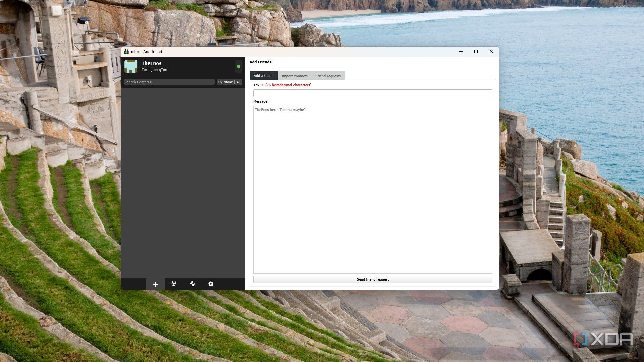Click the qTox lock icon in title bar

126,51
